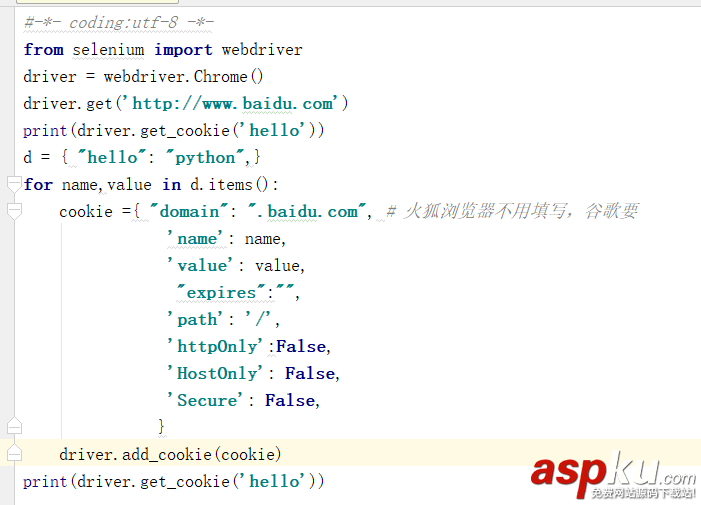Click False value on HostOnly line

coord(310,373)
